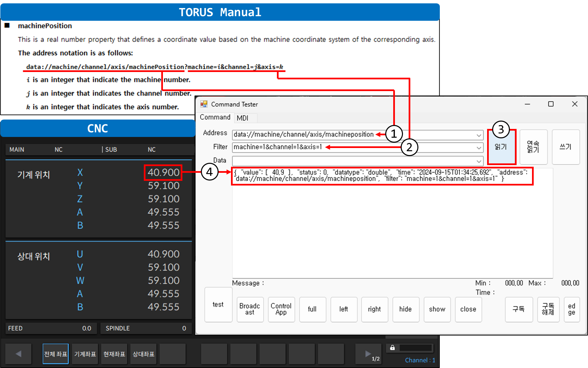This screenshot has height=368, width=588.
Task: Expand the Filter combo box dropdown
Action: 479,147
